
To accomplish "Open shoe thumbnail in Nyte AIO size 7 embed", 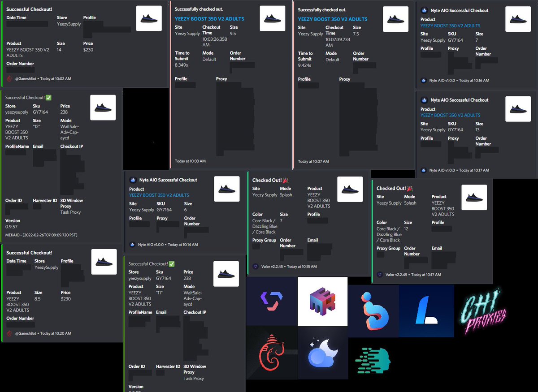I will coord(518,19).
